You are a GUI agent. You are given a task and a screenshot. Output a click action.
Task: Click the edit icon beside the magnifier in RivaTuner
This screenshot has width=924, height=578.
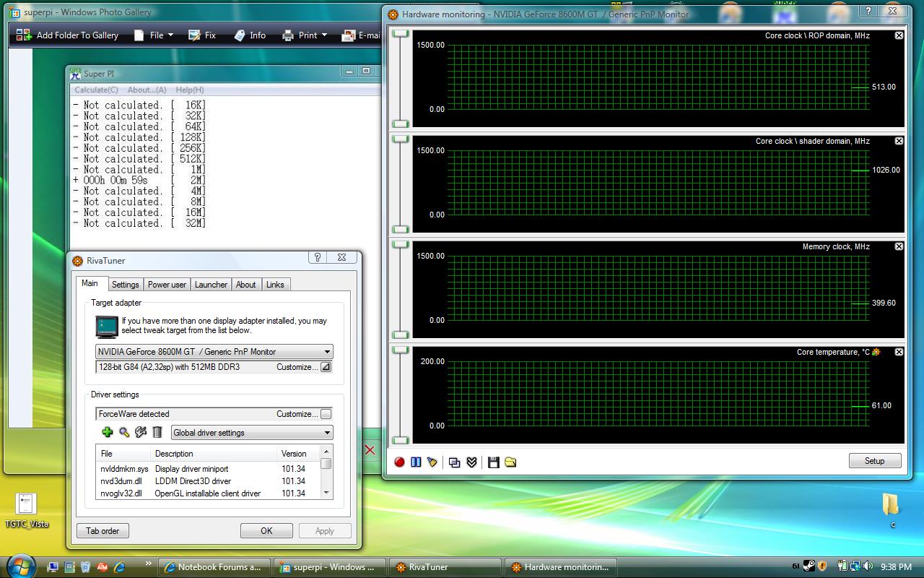point(141,432)
